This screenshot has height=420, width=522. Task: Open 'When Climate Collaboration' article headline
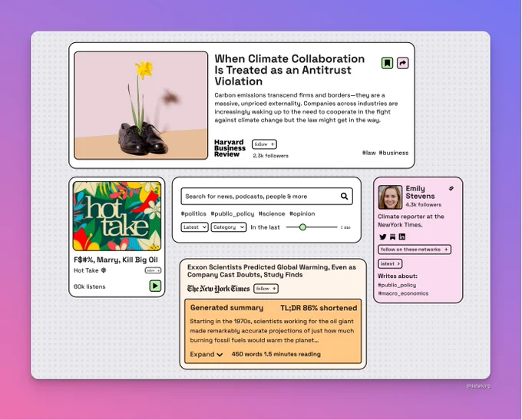(x=289, y=70)
